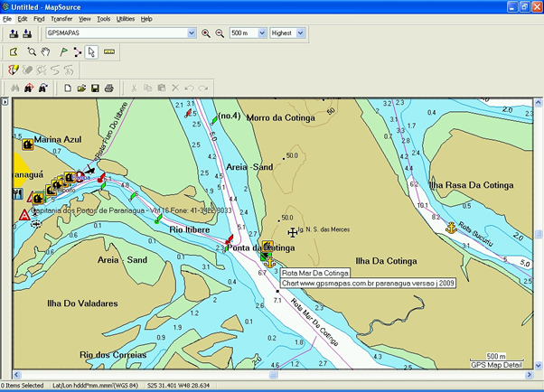
Task: Open the Highest detail level dropdown
Action: pyautogui.click(x=301, y=33)
